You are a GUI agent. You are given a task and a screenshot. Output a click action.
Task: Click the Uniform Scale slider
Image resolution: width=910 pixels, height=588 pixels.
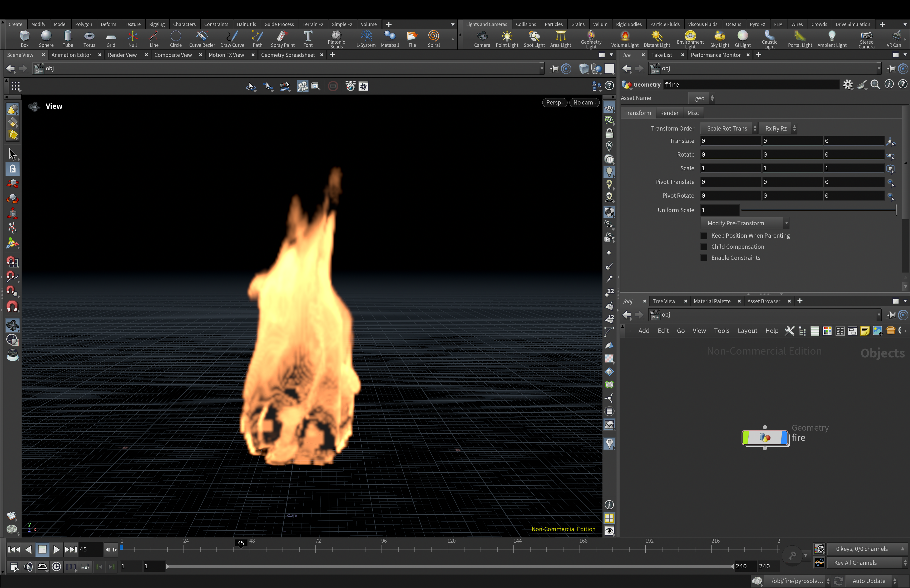818,210
